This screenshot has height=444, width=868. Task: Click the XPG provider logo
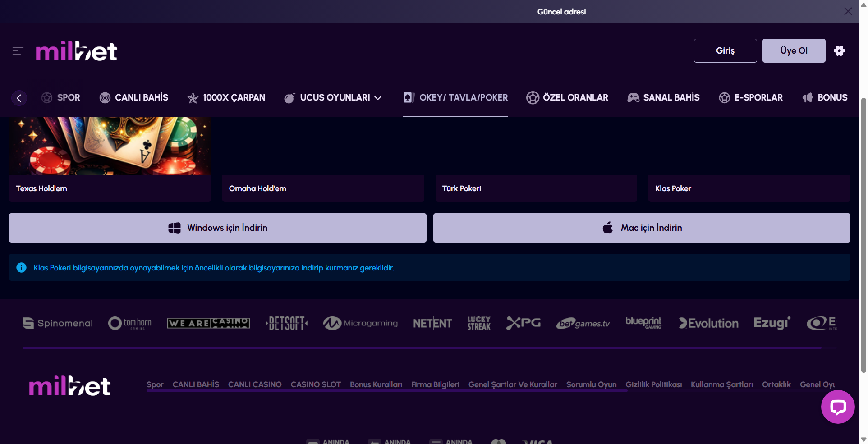click(523, 323)
